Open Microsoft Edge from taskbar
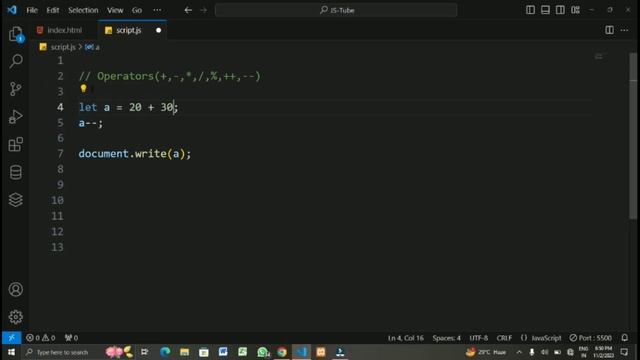The width and height of the screenshot is (640, 360). click(165, 352)
